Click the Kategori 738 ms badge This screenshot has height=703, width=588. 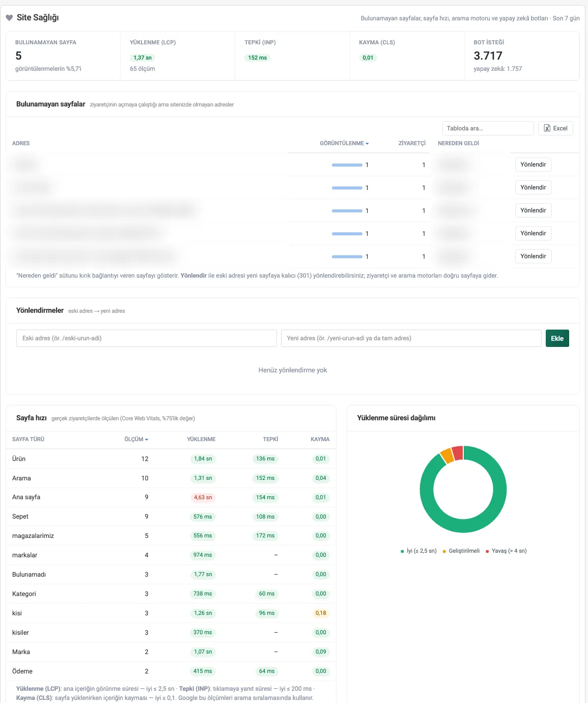(203, 594)
